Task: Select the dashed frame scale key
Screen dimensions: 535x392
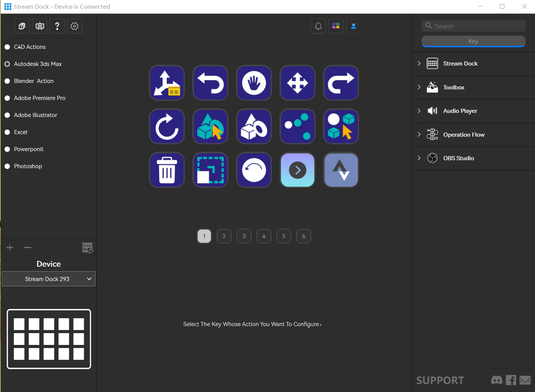Action: [x=211, y=170]
